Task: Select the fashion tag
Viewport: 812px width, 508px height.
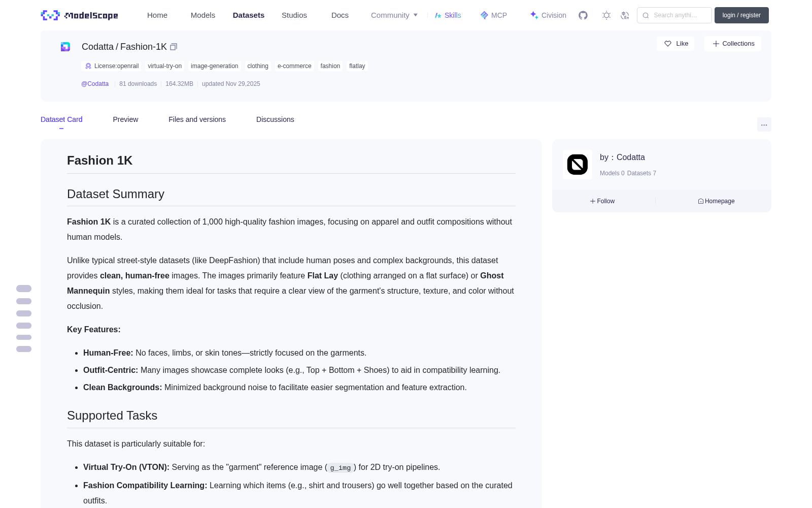Action: click(330, 66)
